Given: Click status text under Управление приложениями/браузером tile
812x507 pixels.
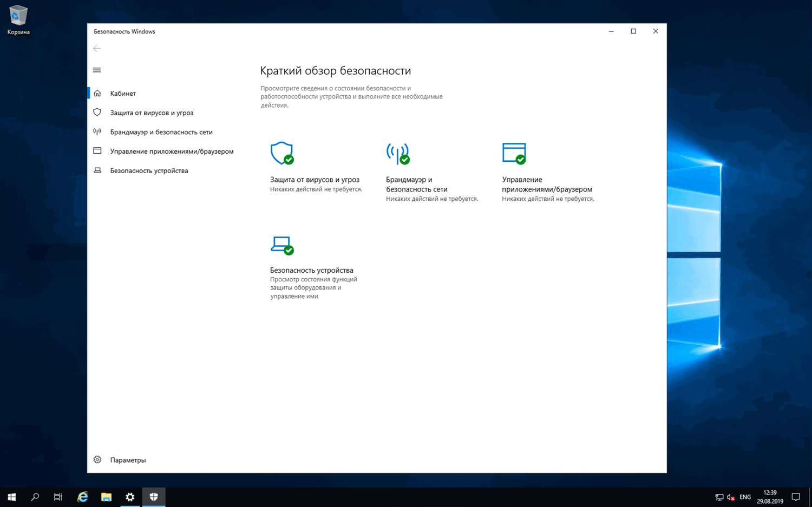Looking at the screenshot, I should (548, 199).
